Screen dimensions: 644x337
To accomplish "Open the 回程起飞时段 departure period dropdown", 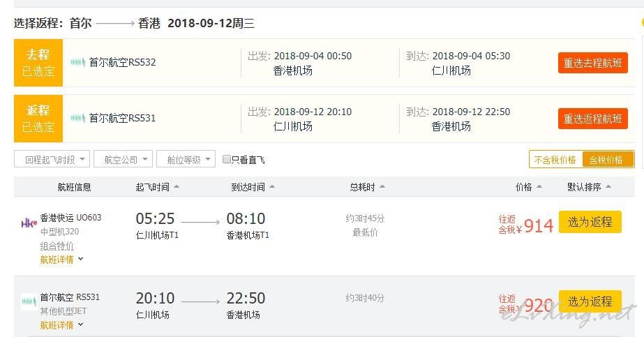I will 52,159.
